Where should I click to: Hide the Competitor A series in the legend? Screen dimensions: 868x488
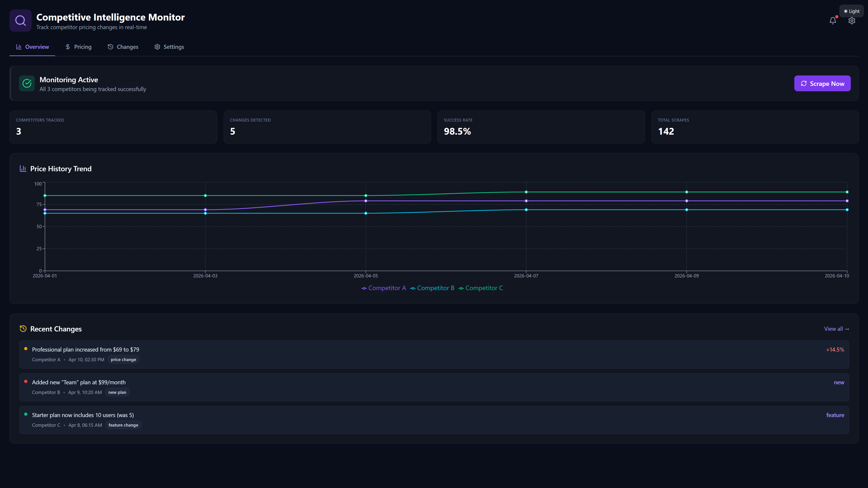pyautogui.click(x=384, y=288)
